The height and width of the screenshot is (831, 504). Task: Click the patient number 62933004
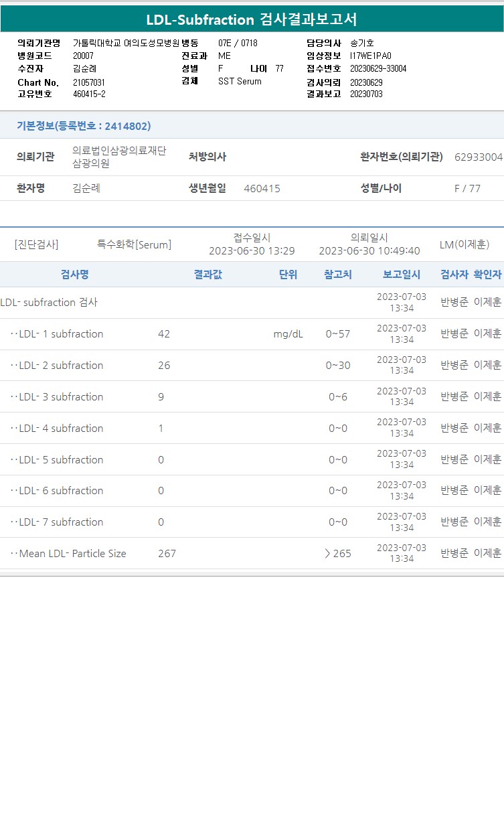pyautogui.click(x=479, y=157)
